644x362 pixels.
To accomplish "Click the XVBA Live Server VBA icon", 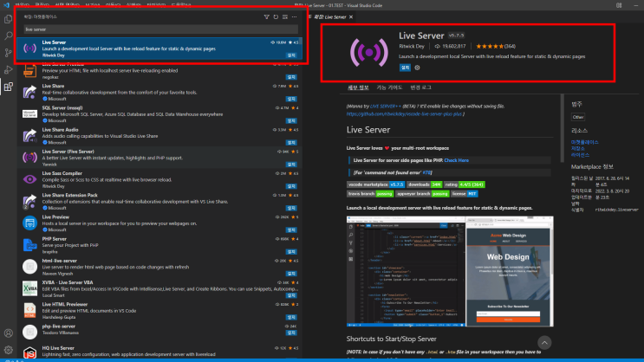I will point(29,288).
